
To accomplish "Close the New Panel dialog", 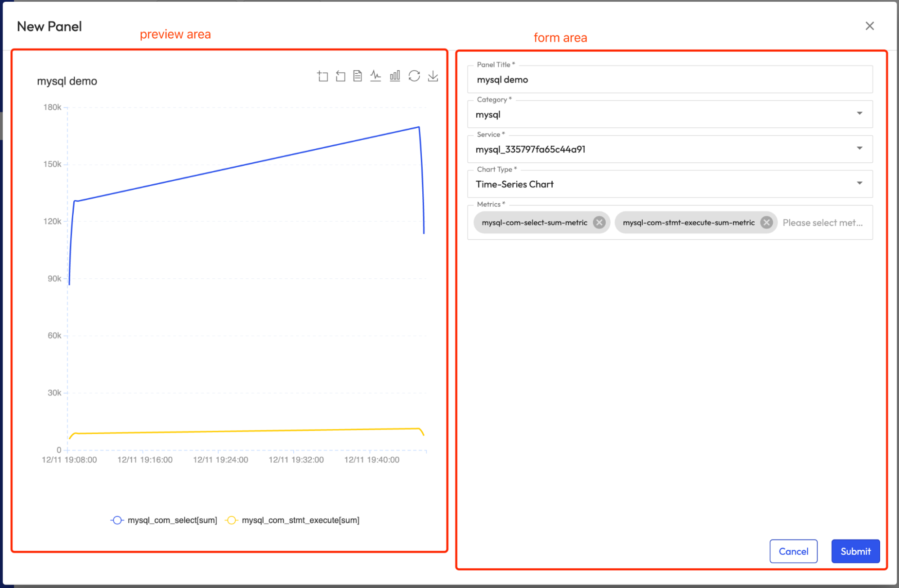I will [869, 26].
